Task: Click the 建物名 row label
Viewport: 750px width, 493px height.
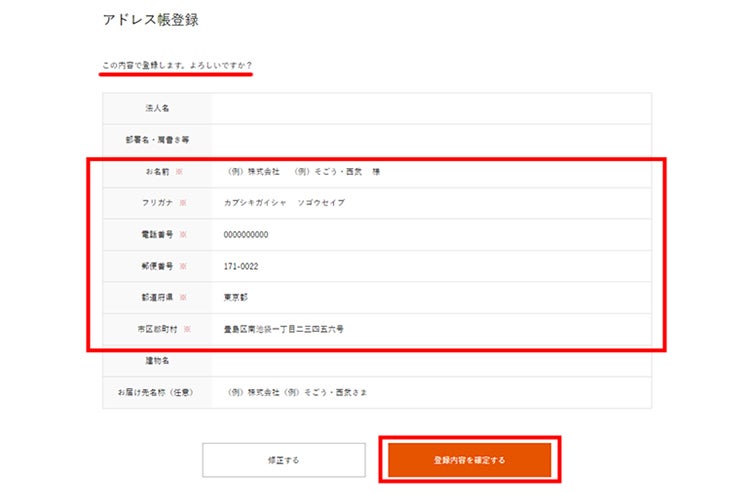Action: click(157, 361)
